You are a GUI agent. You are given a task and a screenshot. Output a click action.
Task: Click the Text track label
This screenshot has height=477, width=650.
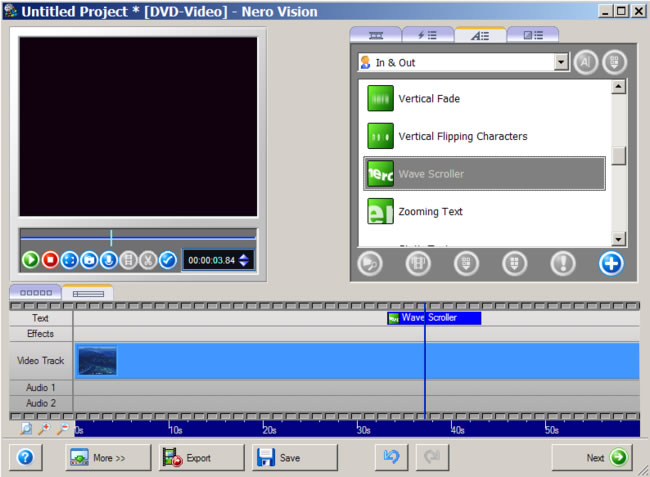coord(41,318)
